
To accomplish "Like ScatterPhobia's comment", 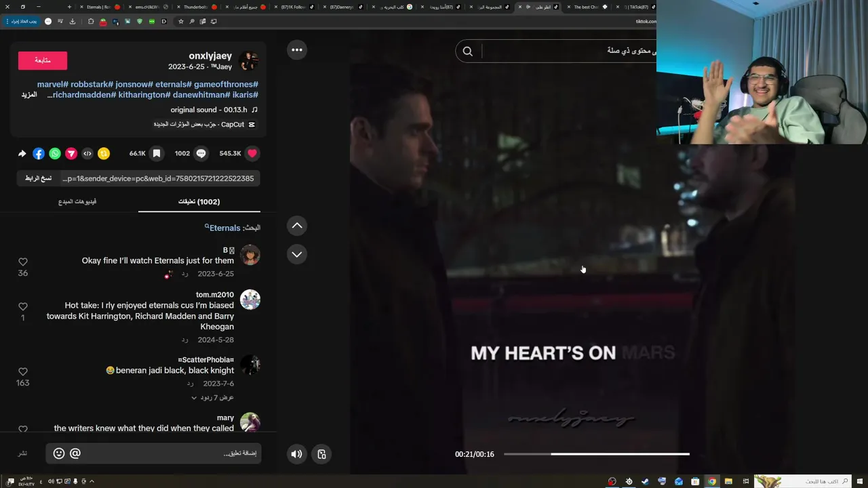I will [23, 371].
